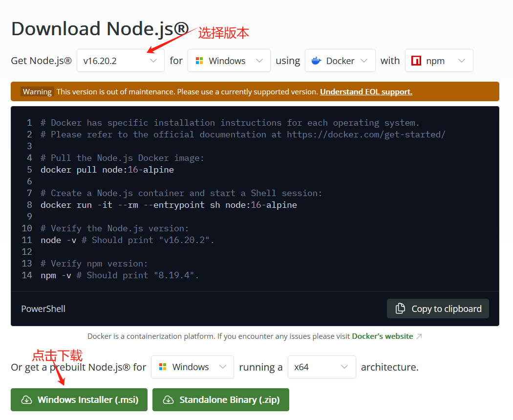Click comment 'Verify the Node.js version'

(x=114, y=228)
